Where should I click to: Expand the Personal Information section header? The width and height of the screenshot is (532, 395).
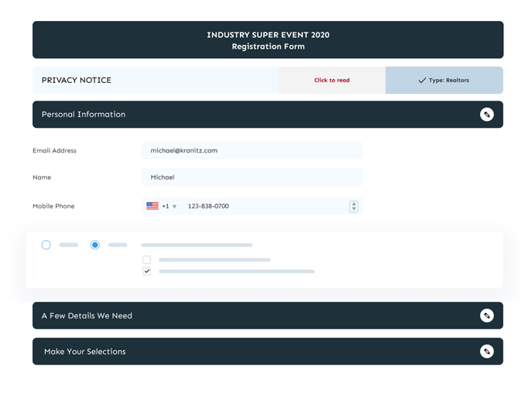(x=268, y=115)
